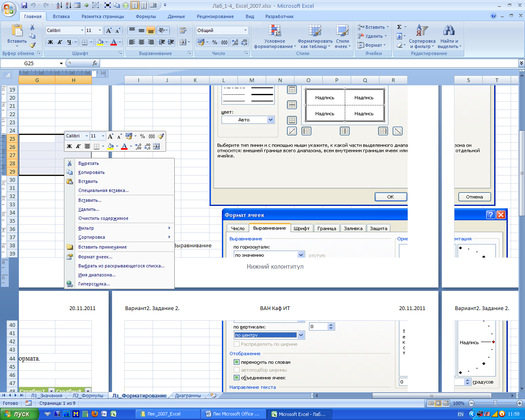Open the Разработчик ribbon tab
525x420 pixels.
[279, 16]
